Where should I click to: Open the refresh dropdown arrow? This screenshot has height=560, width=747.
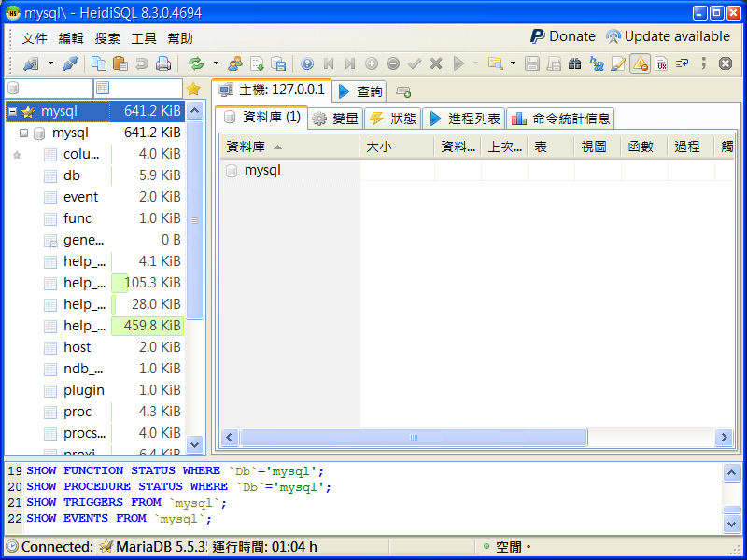[216, 63]
